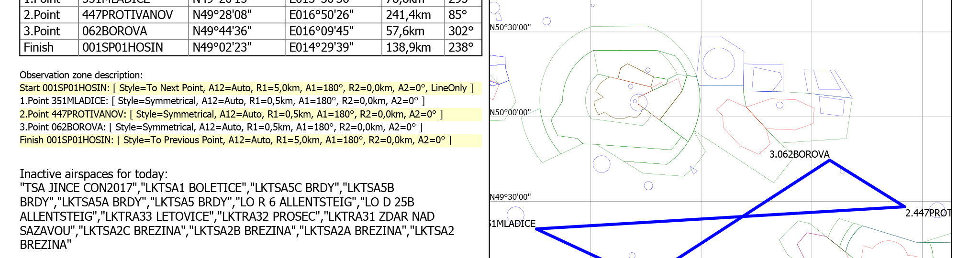This screenshot has width=980, height=258.
Task: Click the 1.Point 351MLADICE zone description line
Action: pyautogui.click(x=222, y=101)
